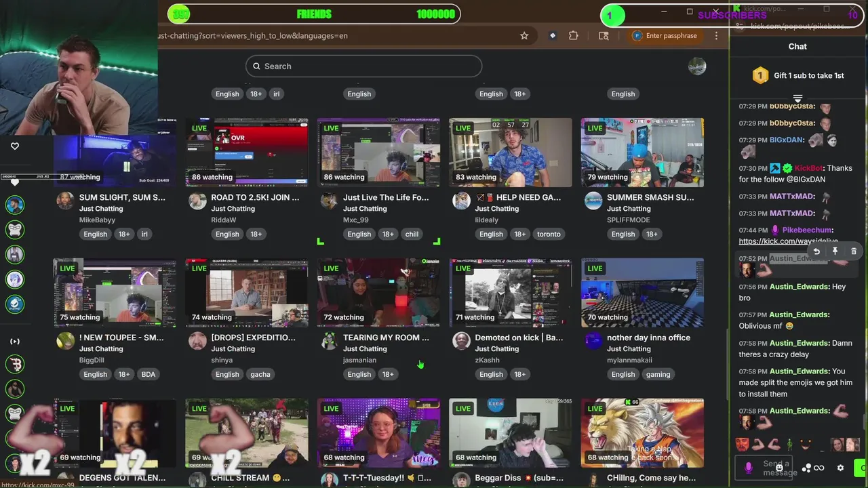Open chat settings gear icon
The width and height of the screenshot is (868, 488).
point(840,468)
